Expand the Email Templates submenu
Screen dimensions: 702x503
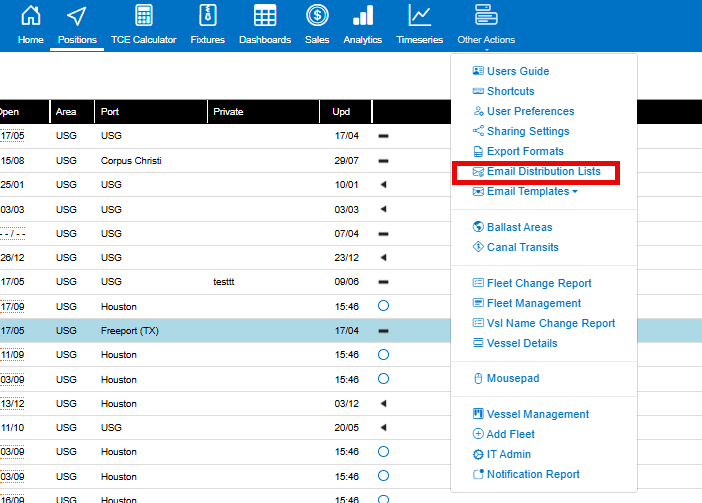pos(531,191)
